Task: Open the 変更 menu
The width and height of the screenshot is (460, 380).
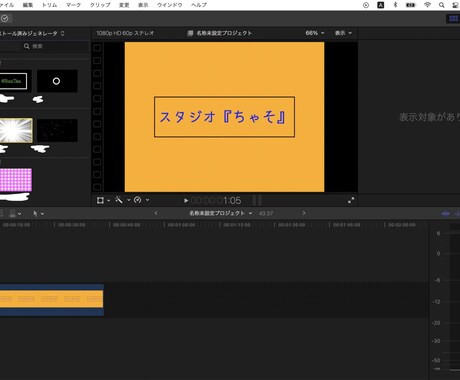Action: [x=124, y=5]
